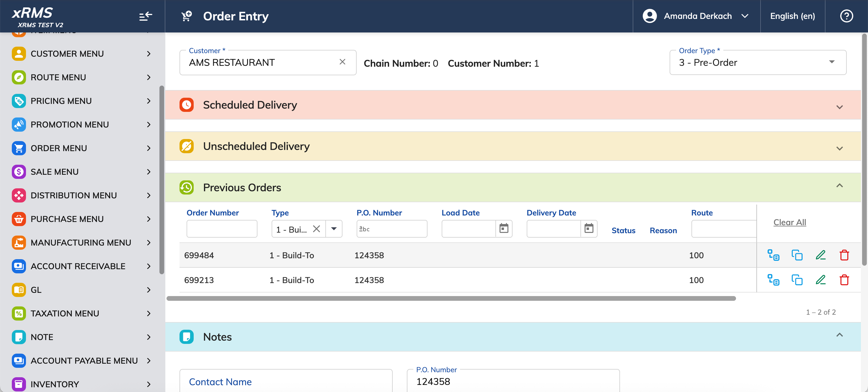Collapse the sidebar with the menu toggle icon
The width and height of the screenshot is (868, 392).
[146, 16]
